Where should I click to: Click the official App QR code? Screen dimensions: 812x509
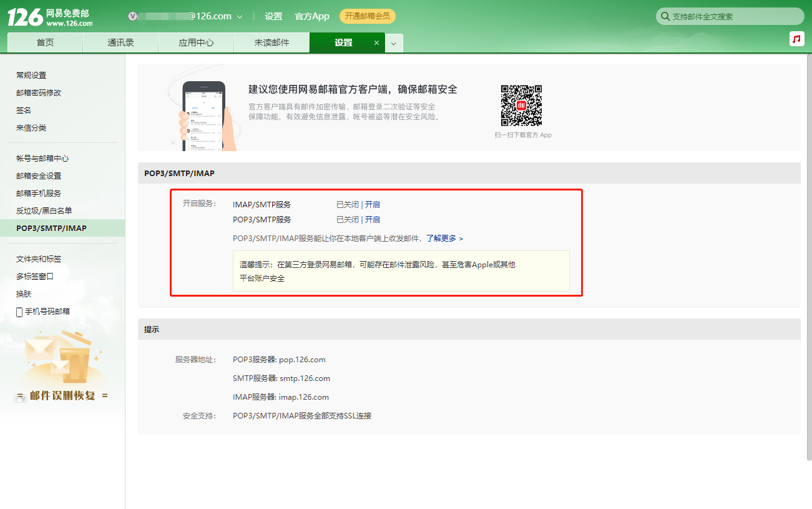coord(522,106)
